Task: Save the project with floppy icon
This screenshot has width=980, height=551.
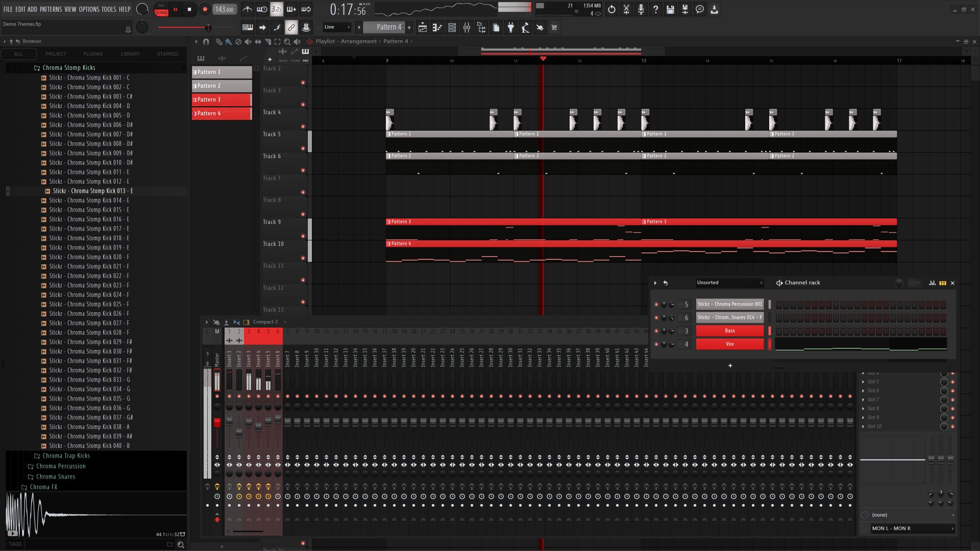Action: tap(670, 9)
